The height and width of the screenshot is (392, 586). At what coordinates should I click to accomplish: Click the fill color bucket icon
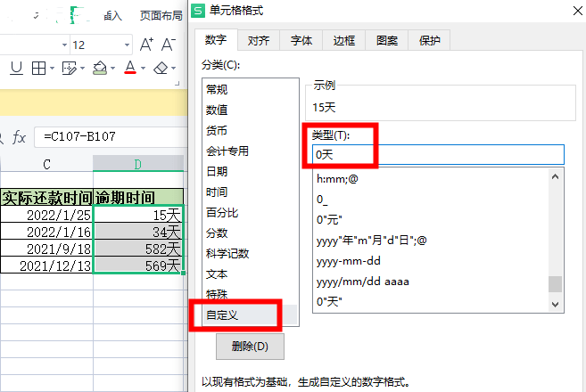(x=99, y=68)
